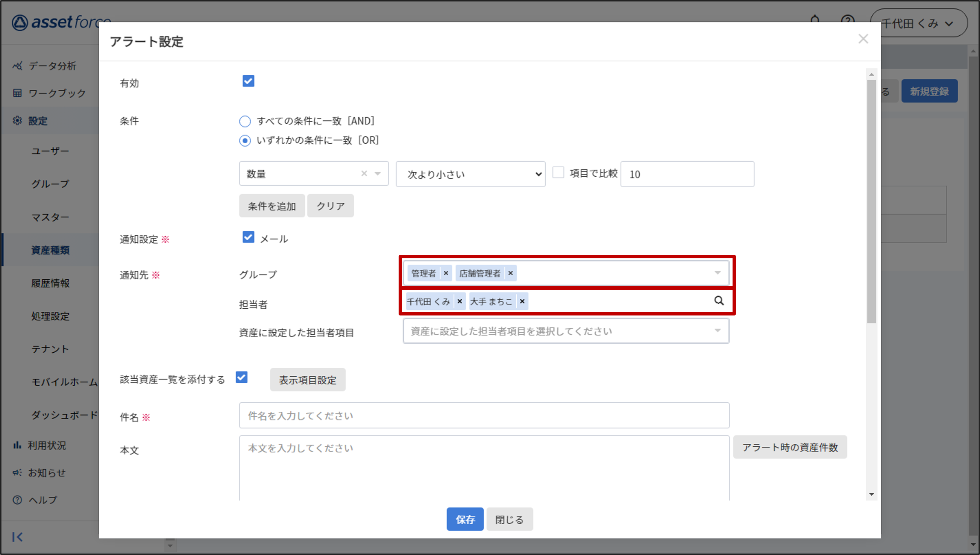Open the 次より小さい operator dropdown
The height and width of the screenshot is (555, 980).
tap(470, 174)
